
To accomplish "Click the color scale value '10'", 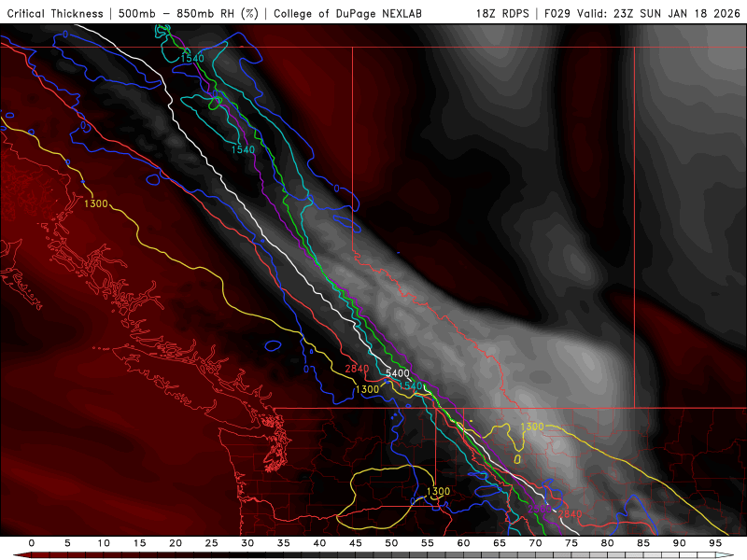I will click(104, 543).
